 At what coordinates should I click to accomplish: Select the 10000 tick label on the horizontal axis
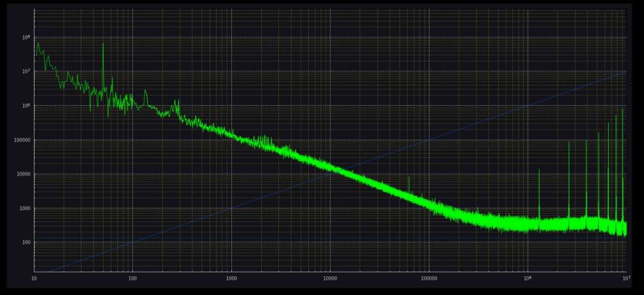pyautogui.click(x=330, y=278)
